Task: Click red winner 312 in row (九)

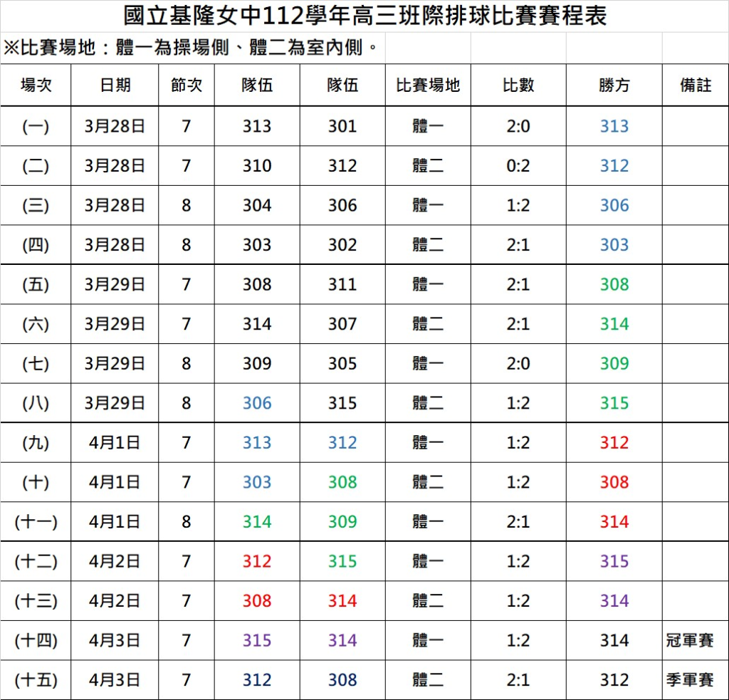Action: tap(614, 442)
